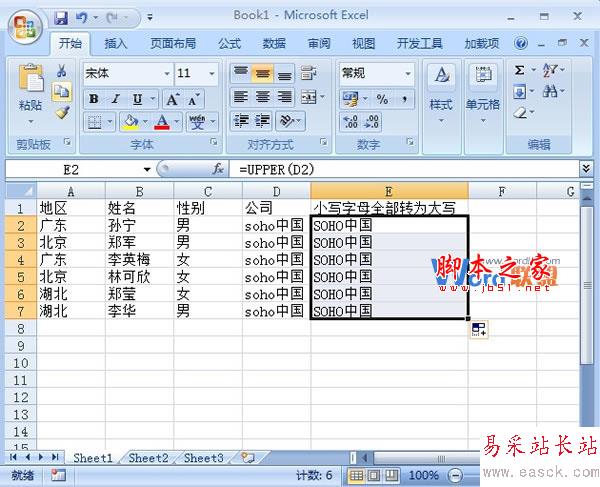
Task: Expand the Name Box dropdown
Action: 147,169
